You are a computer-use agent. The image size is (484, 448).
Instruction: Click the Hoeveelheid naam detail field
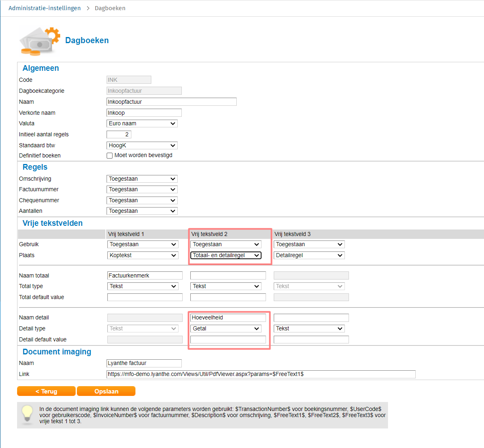point(228,318)
